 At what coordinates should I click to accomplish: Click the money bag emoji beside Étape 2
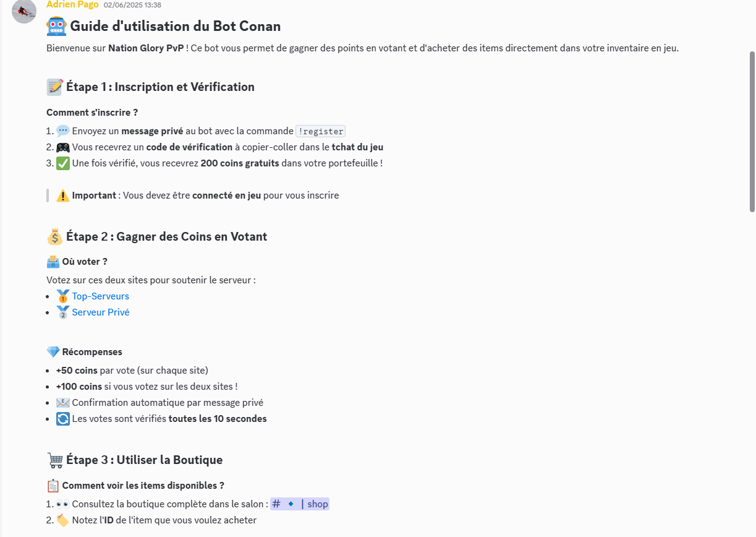[54, 237]
